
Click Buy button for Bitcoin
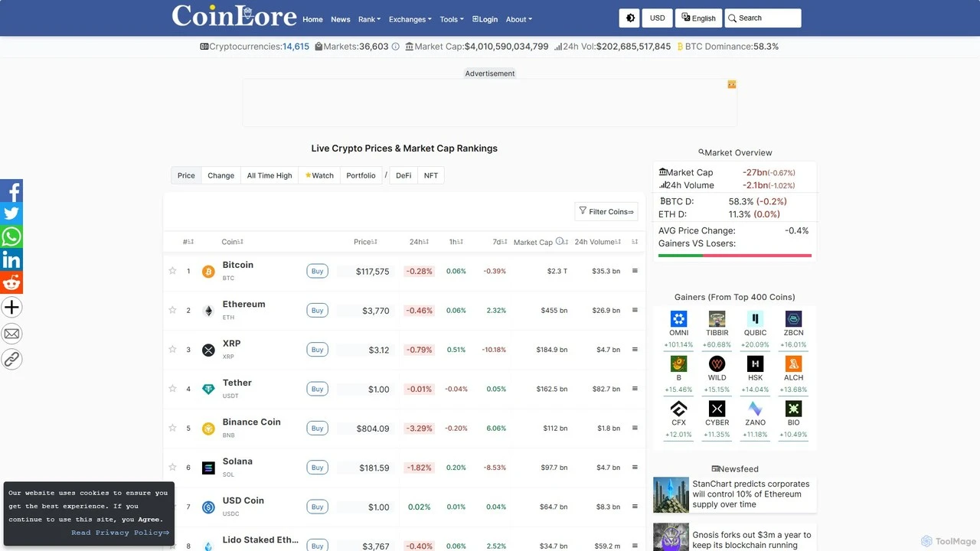[x=317, y=271]
